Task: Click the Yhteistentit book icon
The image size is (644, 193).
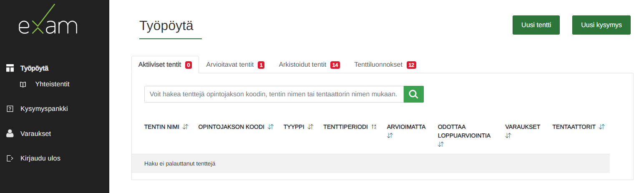Action: pos(23,85)
